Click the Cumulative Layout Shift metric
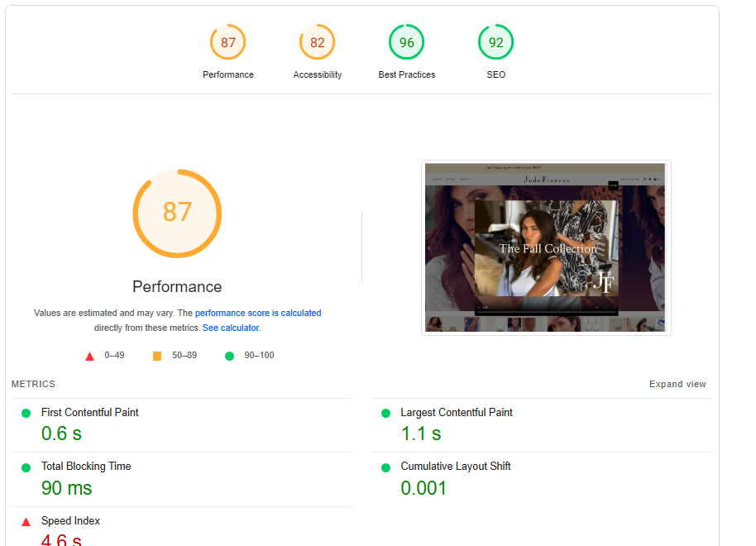Viewport: 756px width, 546px height. pos(456,467)
